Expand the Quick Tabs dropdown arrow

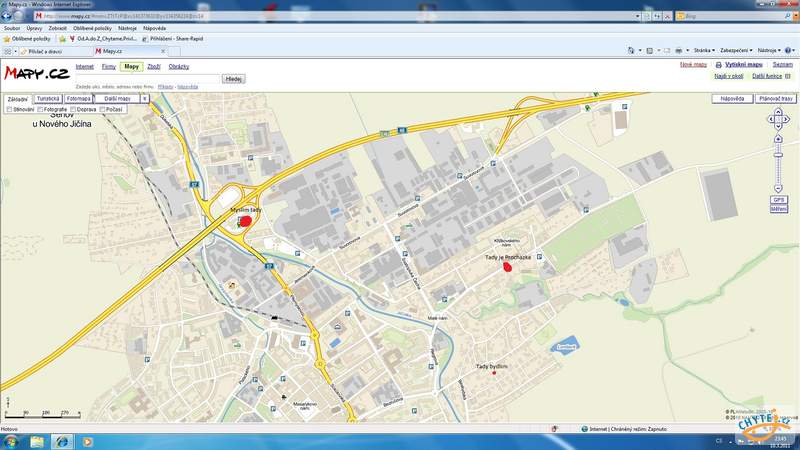15,52
